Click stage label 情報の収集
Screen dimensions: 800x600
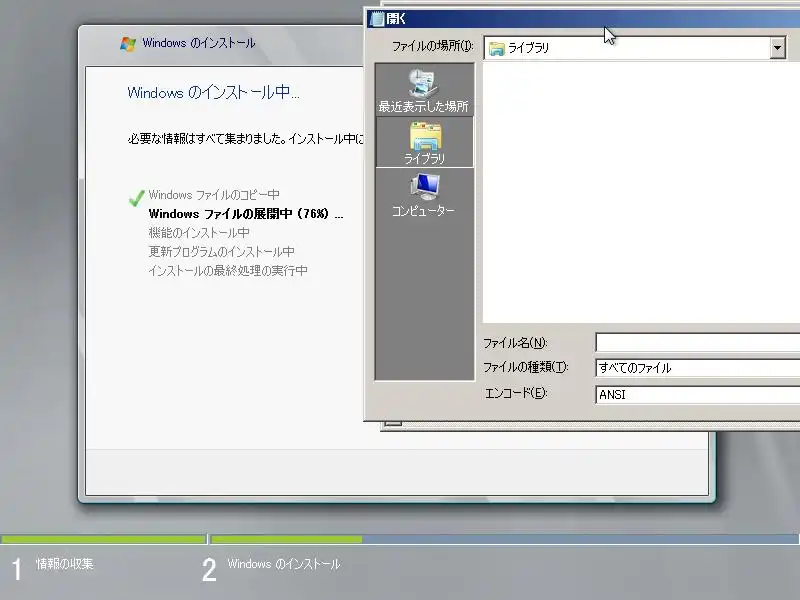click(65, 564)
